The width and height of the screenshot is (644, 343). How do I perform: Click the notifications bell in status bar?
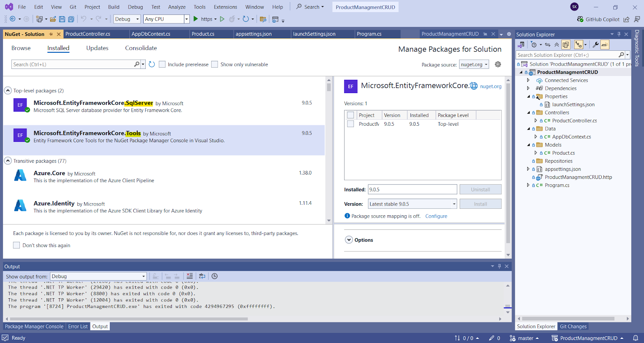tap(636, 338)
